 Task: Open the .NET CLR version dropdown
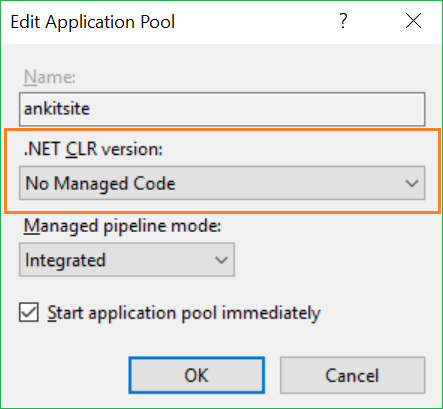pyautogui.click(x=222, y=183)
